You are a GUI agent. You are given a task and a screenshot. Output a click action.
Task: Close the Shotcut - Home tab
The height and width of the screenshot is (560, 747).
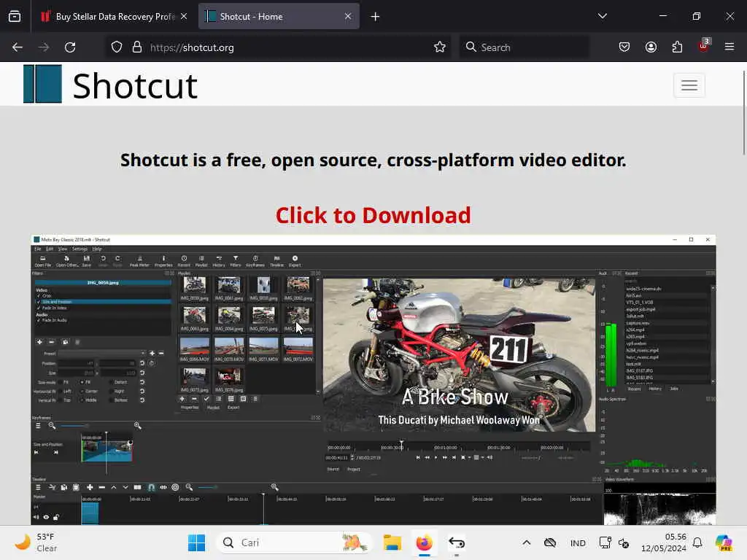(x=348, y=16)
